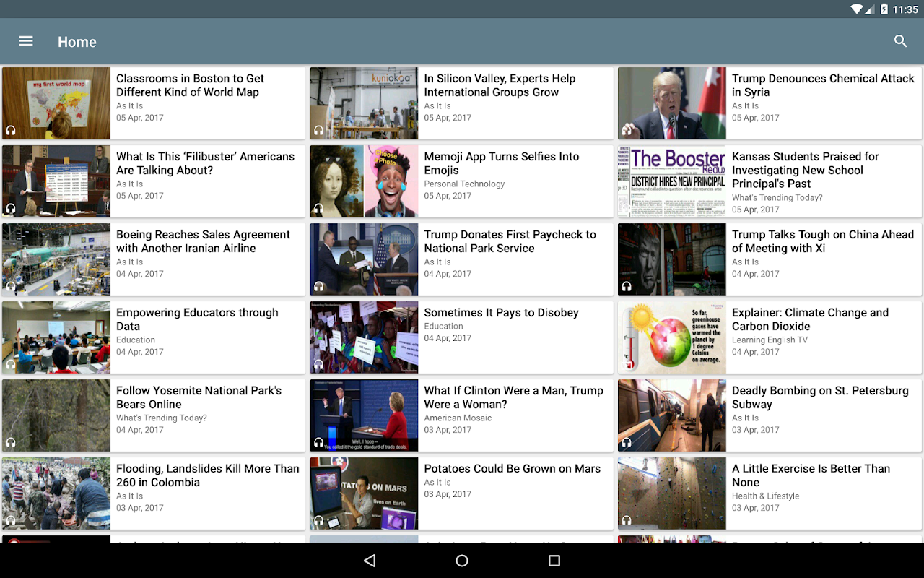Open 'Empowering Educators through Data' headline
Viewport: 924px width, 578px height.
(x=197, y=319)
